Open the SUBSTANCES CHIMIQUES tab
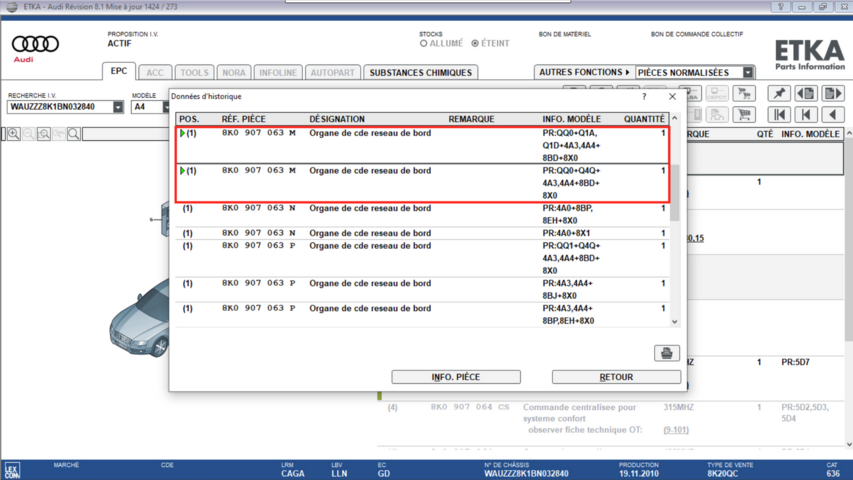 point(421,73)
